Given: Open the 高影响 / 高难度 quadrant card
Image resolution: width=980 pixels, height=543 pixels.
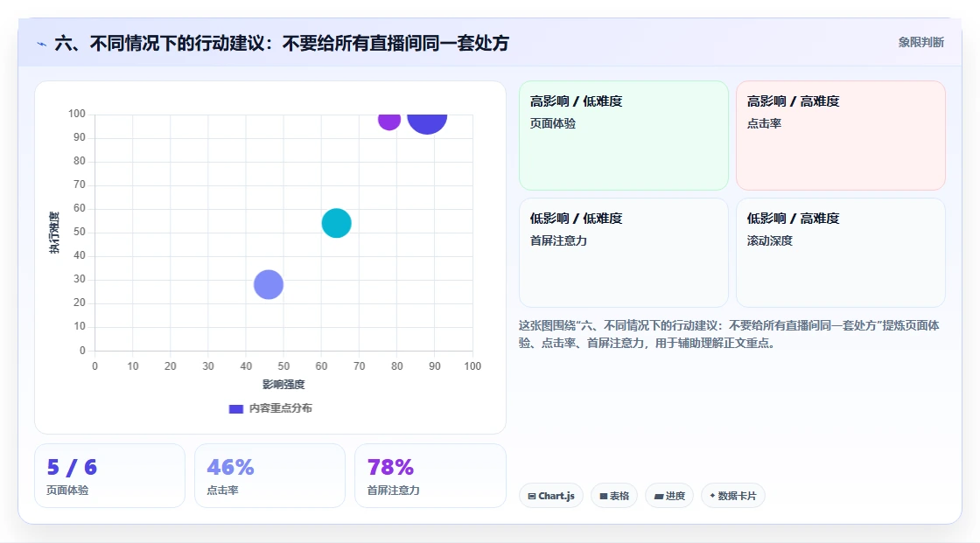Looking at the screenshot, I should [x=841, y=136].
